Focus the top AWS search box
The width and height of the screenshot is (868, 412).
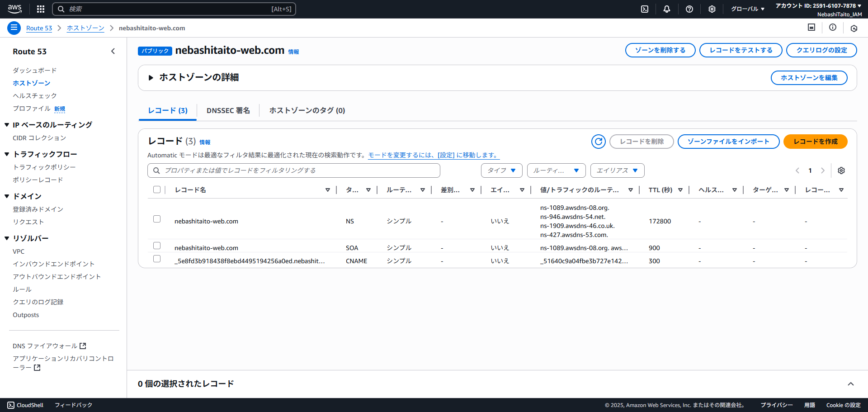(174, 9)
